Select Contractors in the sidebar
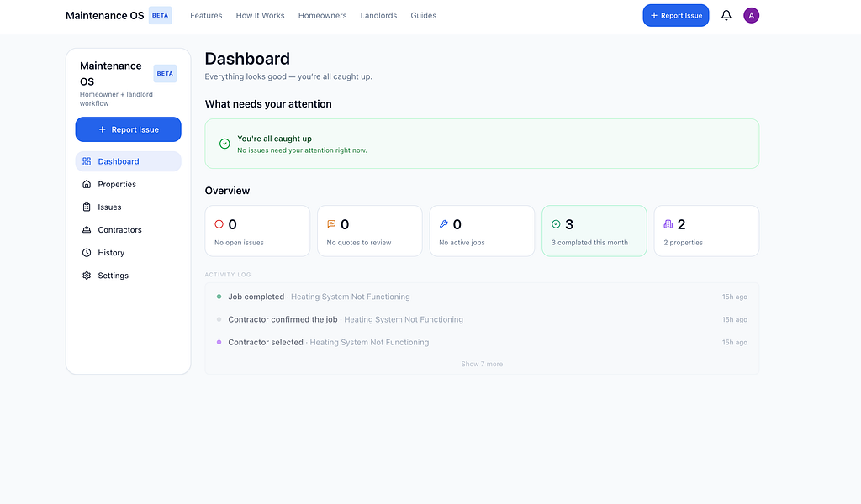This screenshot has width=861, height=504. tap(128, 230)
